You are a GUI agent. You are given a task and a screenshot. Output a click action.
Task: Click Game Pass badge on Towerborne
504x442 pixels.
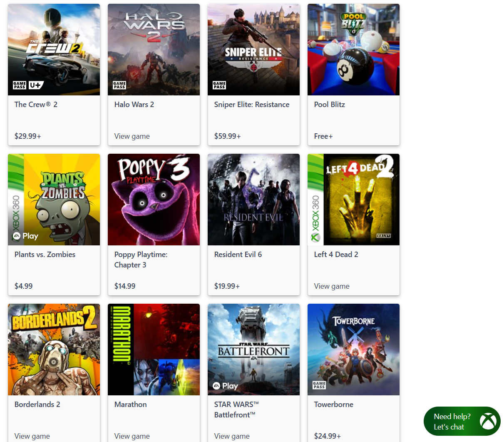pyautogui.click(x=319, y=385)
